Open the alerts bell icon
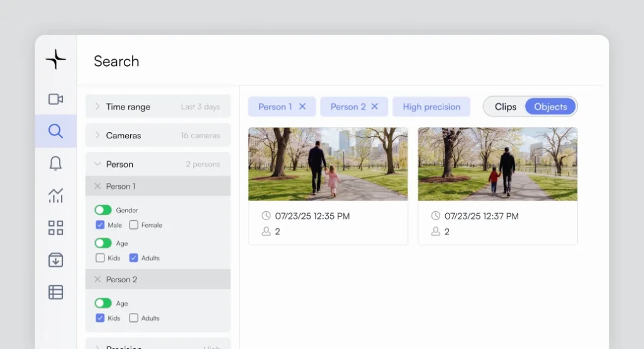Screen dimensions: 644x349 tap(56, 163)
